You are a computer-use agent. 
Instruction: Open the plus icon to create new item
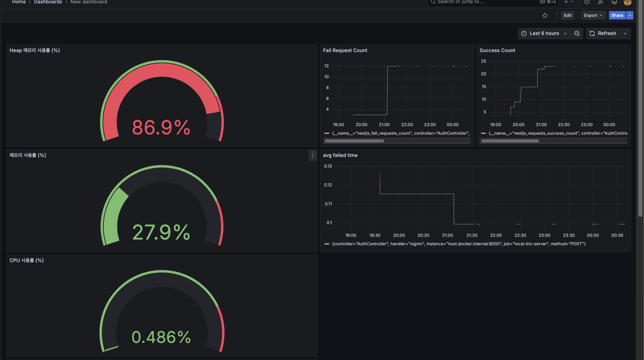[567, 2]
